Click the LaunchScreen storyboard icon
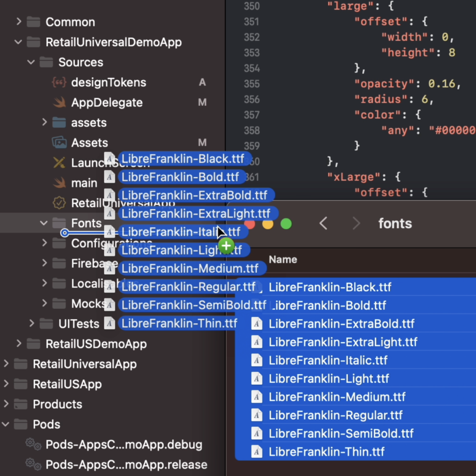 click(59, 163)
